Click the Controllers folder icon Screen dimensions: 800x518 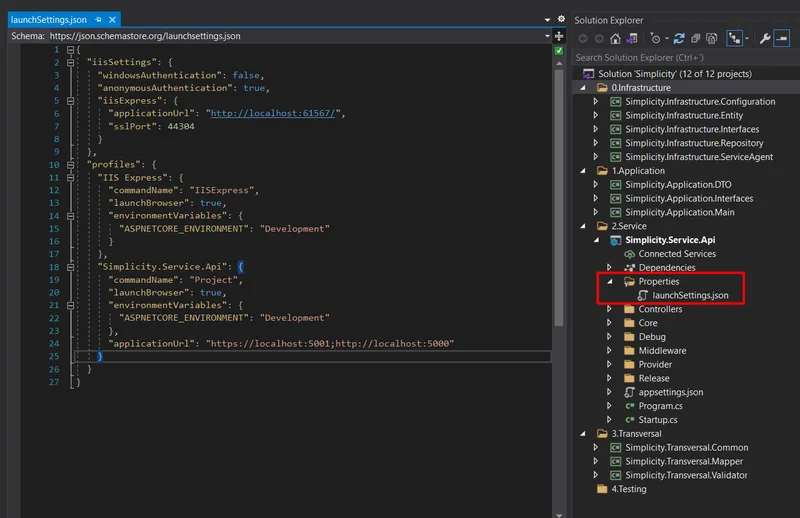[x=630, y=309]
